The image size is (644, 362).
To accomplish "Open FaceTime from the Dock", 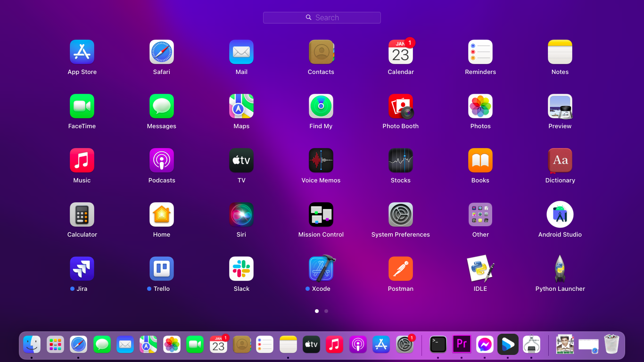I will click(x=195, y=345).
